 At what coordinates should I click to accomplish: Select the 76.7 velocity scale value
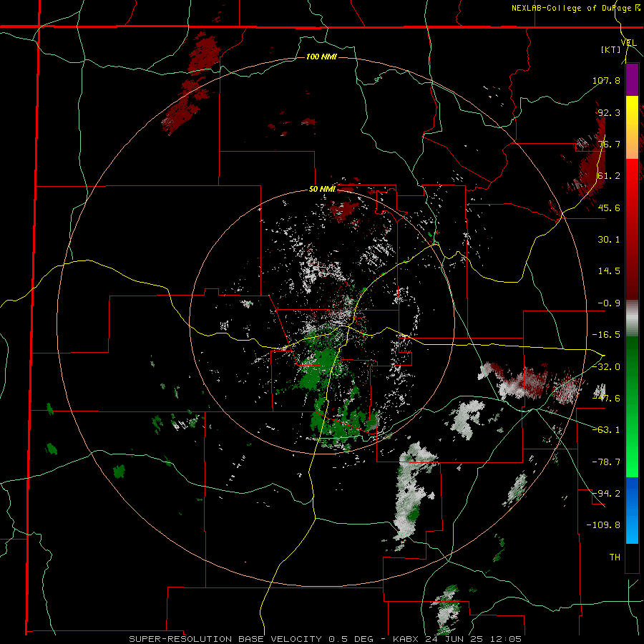point(609,144)
